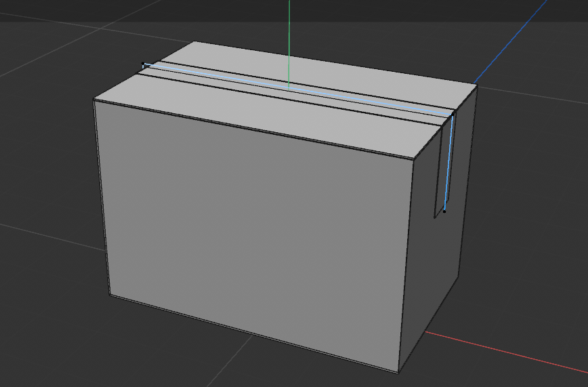588x387 pixels.
Task: Select the left vertical edge of the front face
Action: (x=102, y=197)
